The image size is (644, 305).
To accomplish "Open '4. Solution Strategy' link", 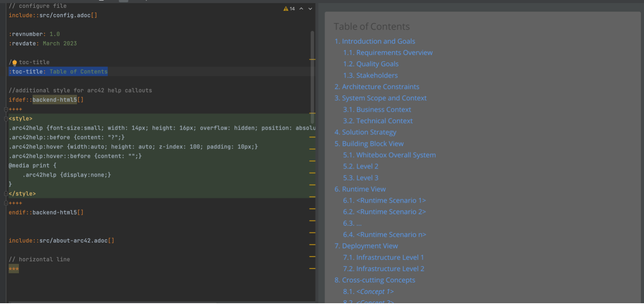I will tap(365, 132).
